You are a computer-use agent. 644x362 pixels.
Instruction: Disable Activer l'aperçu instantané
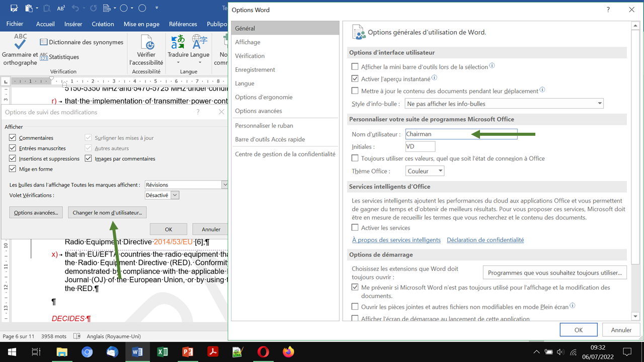coord(355,79)
